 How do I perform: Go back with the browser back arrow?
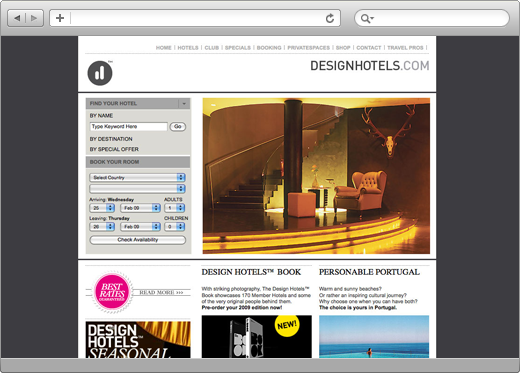click(x=17, y=18)
